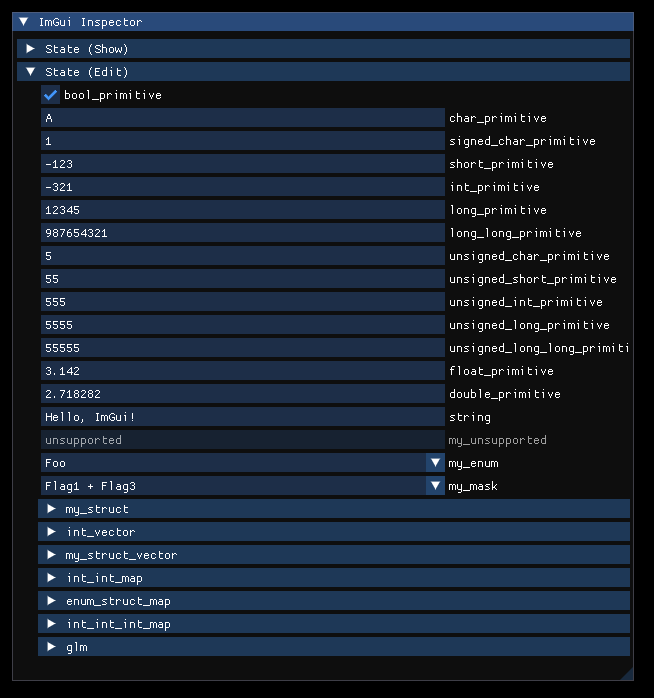Expand the int_int_int_map node
The width and height of the screenshot is (654, 698).
[51, 624]
